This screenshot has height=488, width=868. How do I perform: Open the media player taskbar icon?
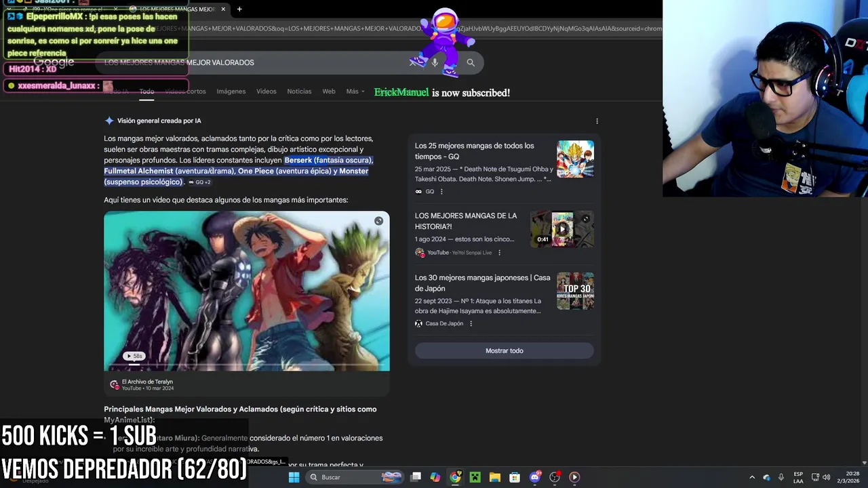(x=574, y=477)
